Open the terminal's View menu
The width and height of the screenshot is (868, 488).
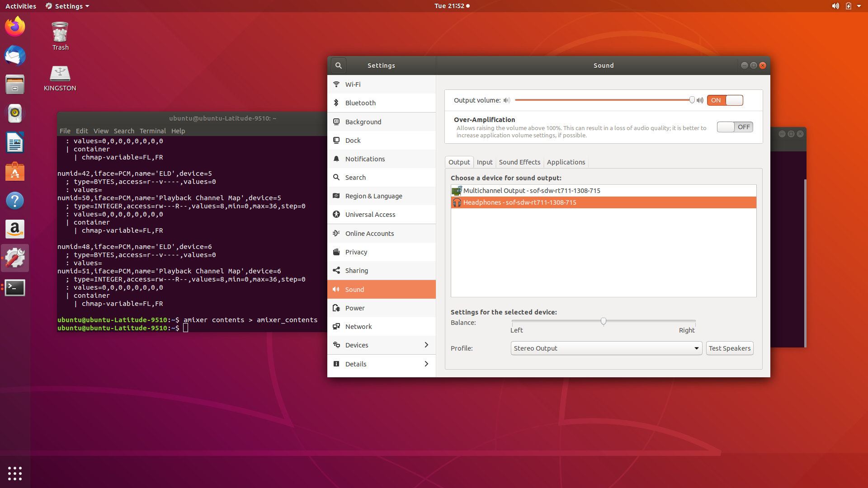click(x=101, y=131)
